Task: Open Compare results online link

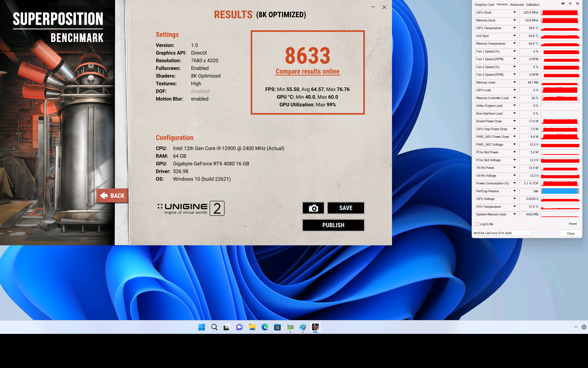Action: tap(307, 71)
